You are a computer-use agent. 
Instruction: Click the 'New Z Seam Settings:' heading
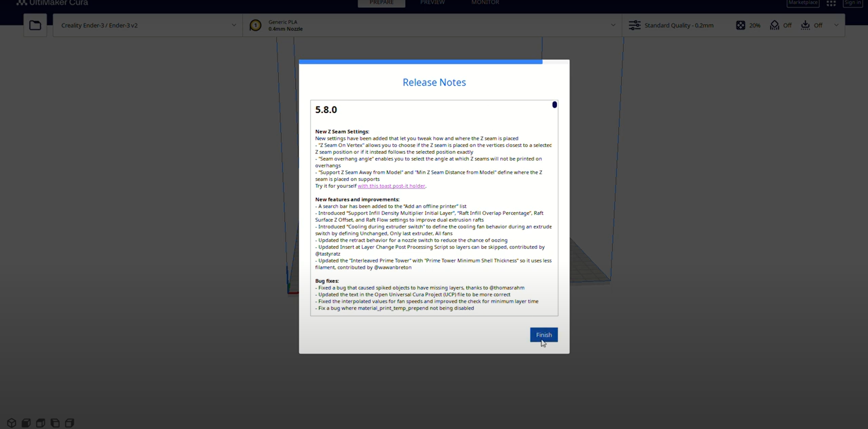(x=342, y=132)
